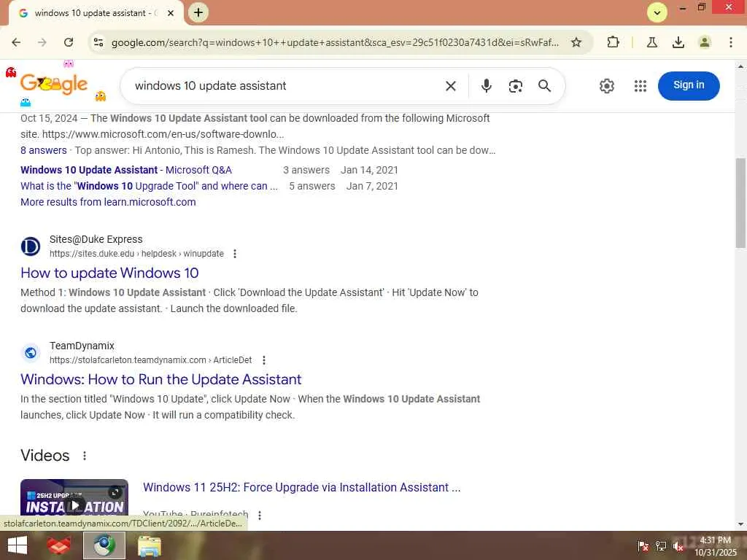Open the Chrome three-dot menu
Image resolution: width=747 pixels, height=560 pixels.
(x=731, y=42)
